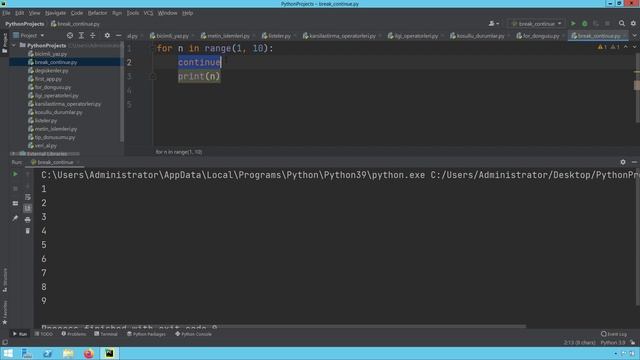Viewport: 640px width, 360px height.
Task: Collapse all icon in Project panel header
Action: point(93,36)
